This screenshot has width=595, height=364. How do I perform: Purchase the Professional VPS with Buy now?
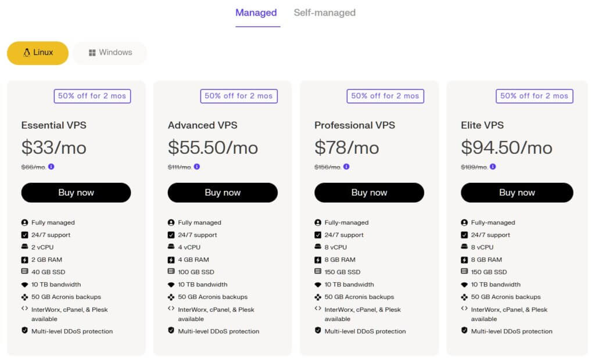369,193
